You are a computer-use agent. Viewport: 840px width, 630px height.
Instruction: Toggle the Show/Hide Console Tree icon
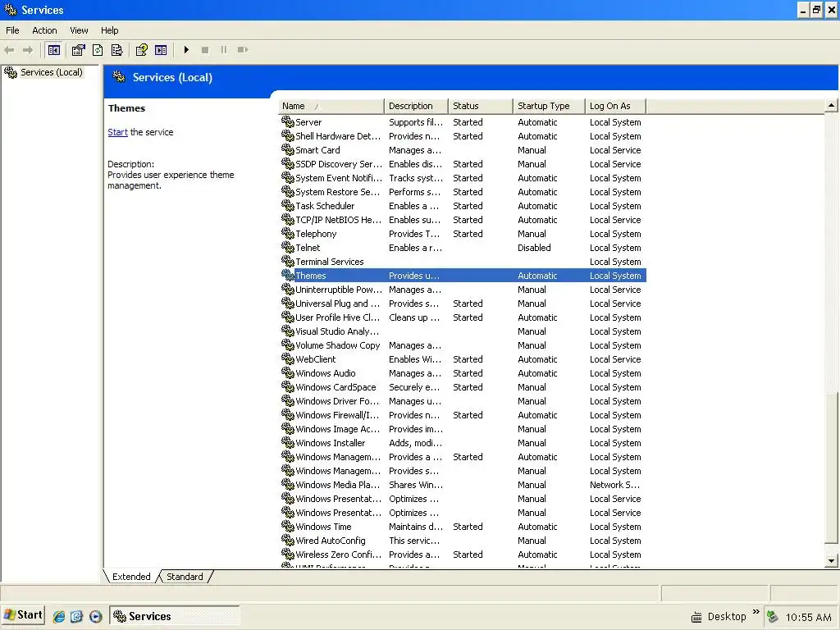53,50
